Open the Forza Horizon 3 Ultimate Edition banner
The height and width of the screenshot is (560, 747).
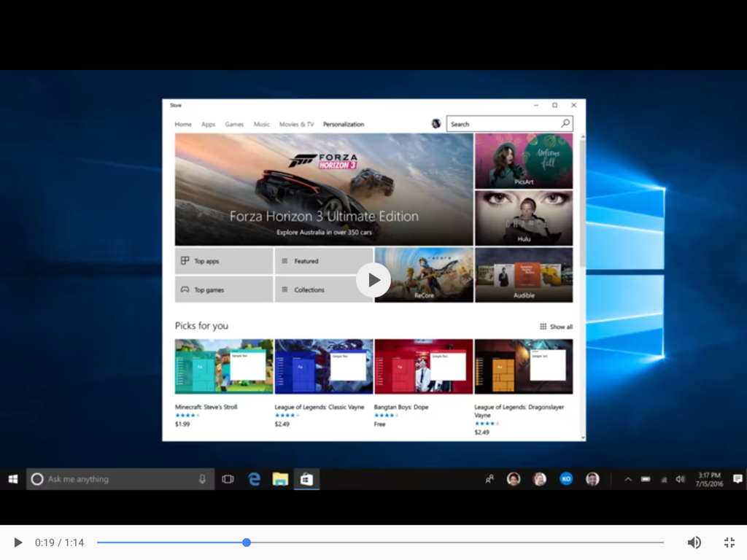(x=324, y=190)
